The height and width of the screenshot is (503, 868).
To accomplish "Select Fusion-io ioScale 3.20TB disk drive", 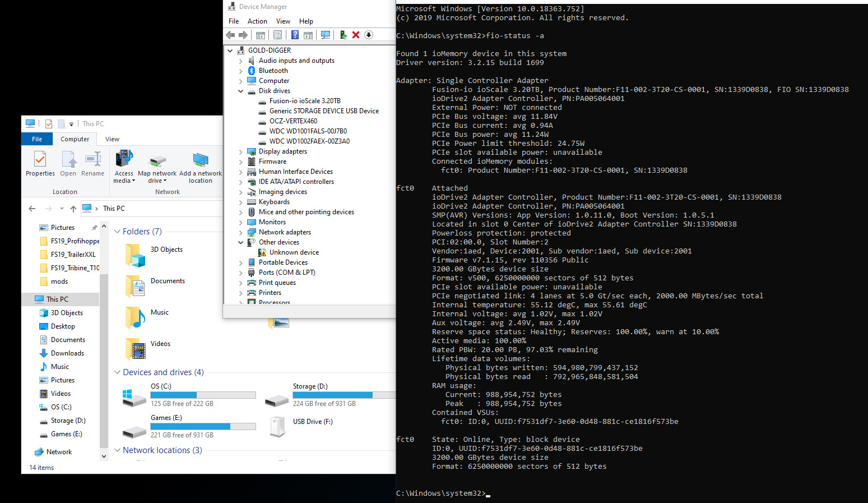I will [304, 101].
